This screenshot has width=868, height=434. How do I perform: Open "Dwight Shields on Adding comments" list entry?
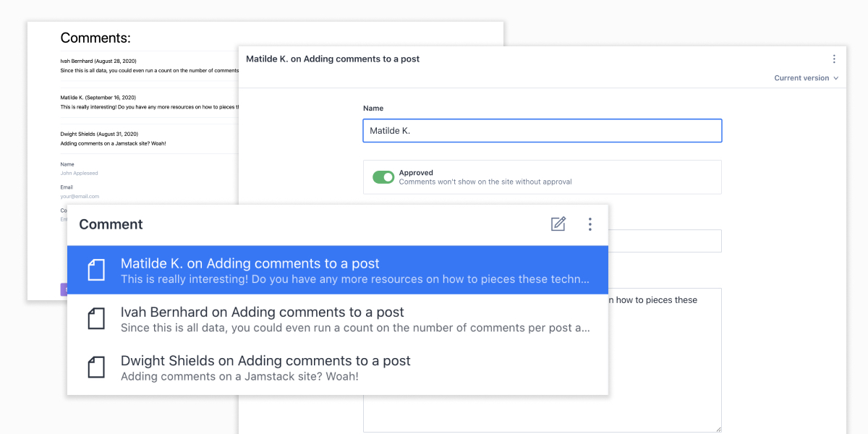pyautogui.click(x=265, y=361)
